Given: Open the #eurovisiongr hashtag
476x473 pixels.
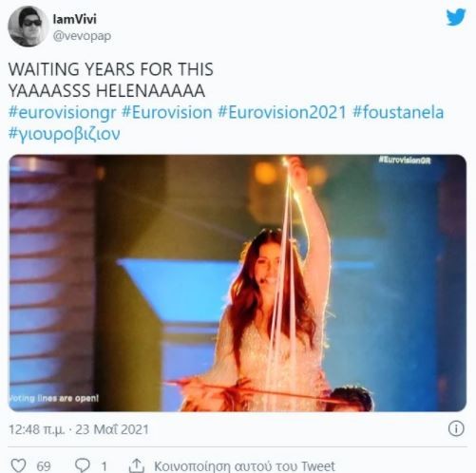Looking at the screenshot, I should pyautogui.click(x=63, y=113).
